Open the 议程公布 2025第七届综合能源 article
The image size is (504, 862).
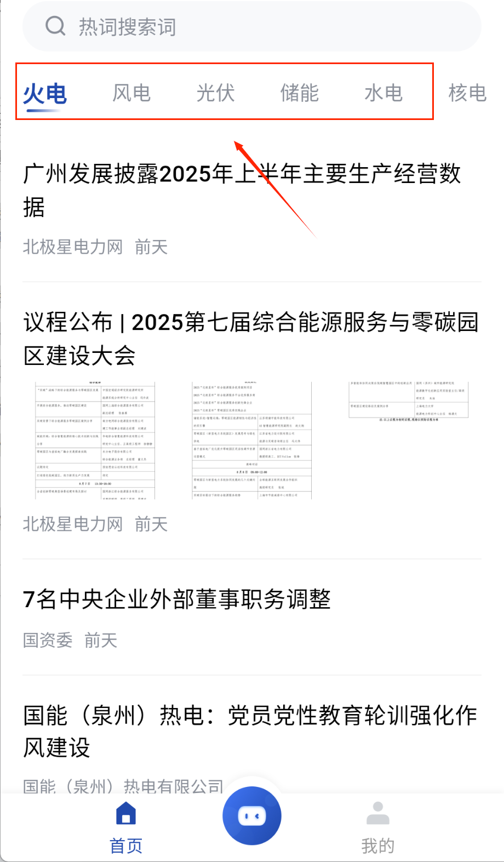tap(251, 338)
